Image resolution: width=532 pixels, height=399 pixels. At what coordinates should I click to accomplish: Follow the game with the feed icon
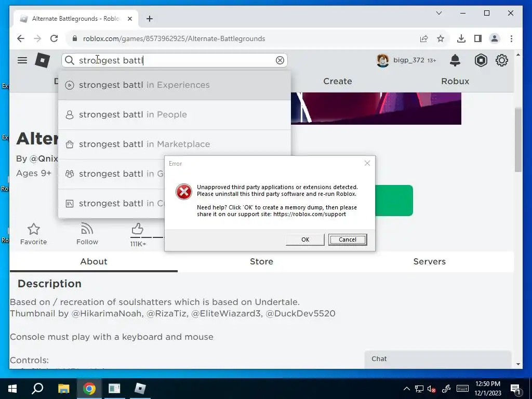coord(87,229)
